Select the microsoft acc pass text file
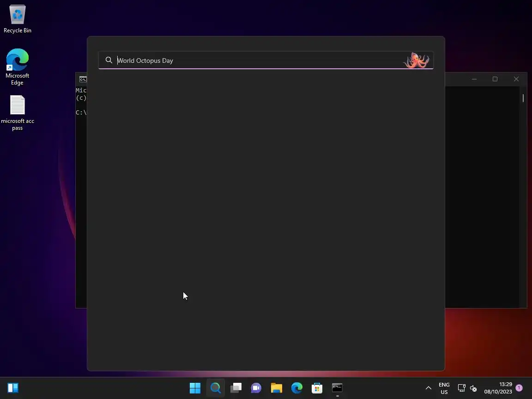This screenshot has height=399, width=532. click(17, 113)
